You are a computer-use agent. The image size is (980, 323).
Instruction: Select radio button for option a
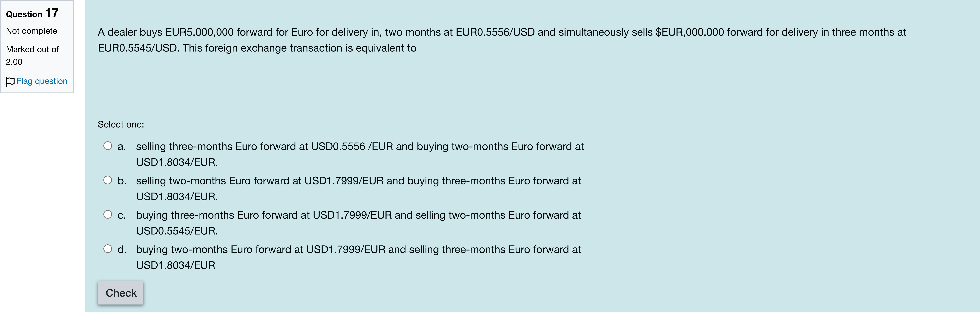click(108, 146)
